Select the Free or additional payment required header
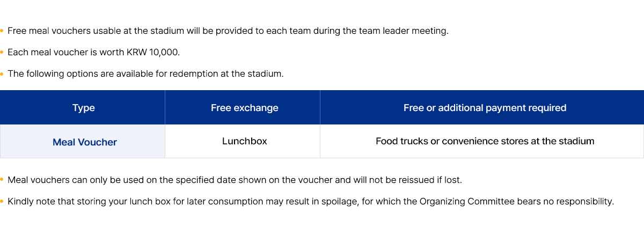Viewport: 644px width, 235px height. click(482, 107)
